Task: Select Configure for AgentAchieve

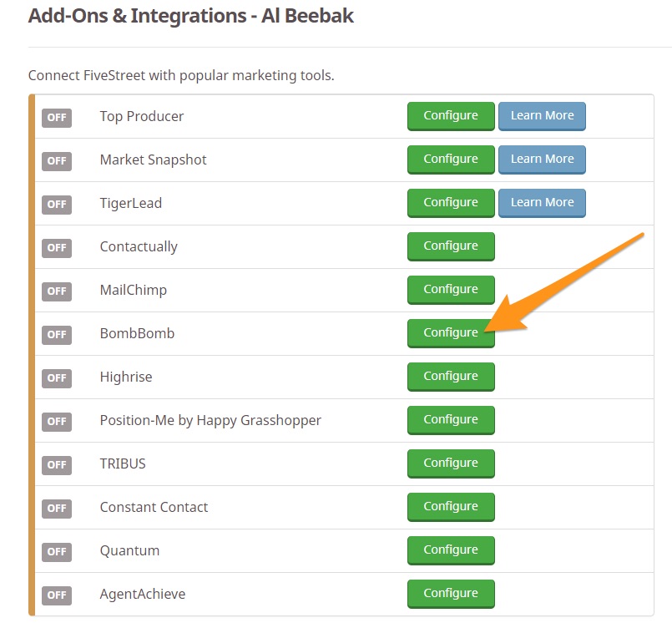Action: 451,594
